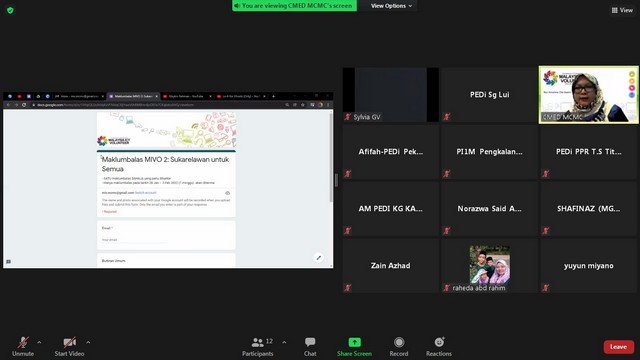The height and width of the screenshot is (360, 640).
Task: Click the green Share Screen icon
Action: pos(354,342)
